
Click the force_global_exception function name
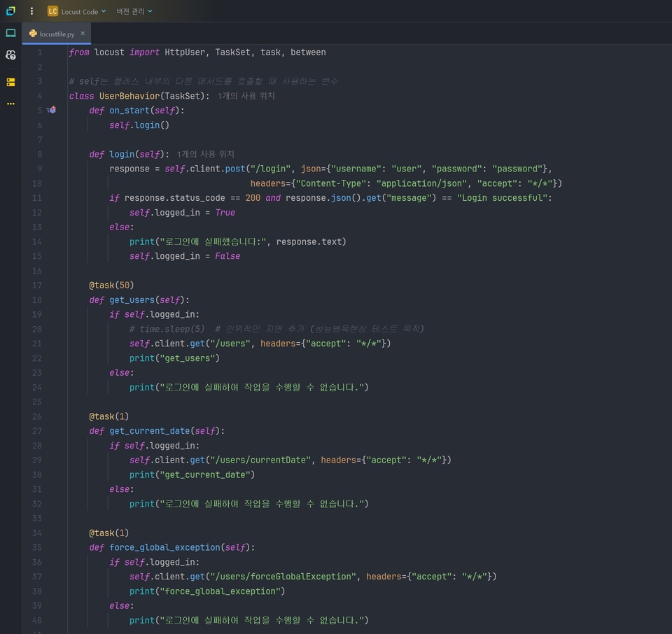[164, 547]
